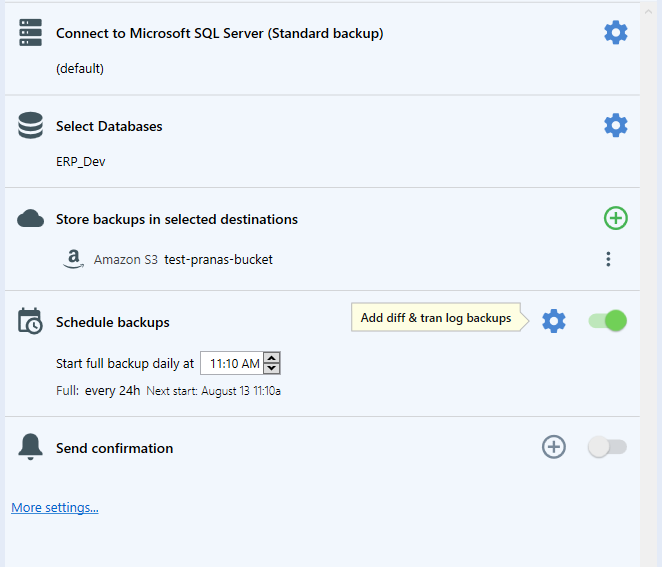Screen dimensions: 662x567
Task: Click the server icon beside Connect to SQL Server
Action: pyautogui.click(x=30, y=33)
